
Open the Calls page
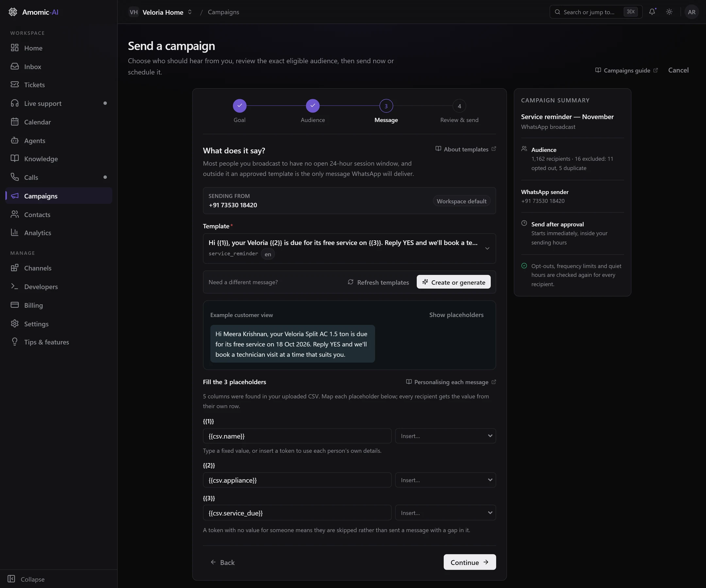(59, 177)
